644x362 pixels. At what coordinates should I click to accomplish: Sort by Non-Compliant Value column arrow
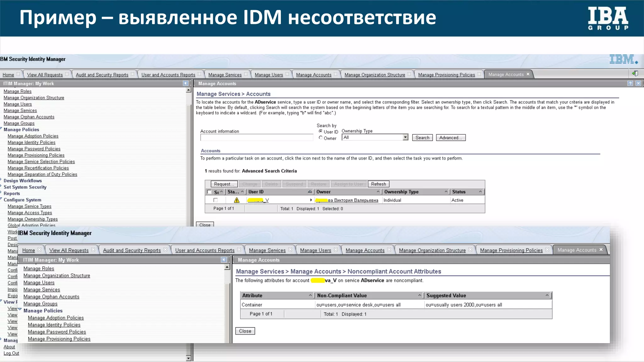pyautogui.click(x=419, y=295)
